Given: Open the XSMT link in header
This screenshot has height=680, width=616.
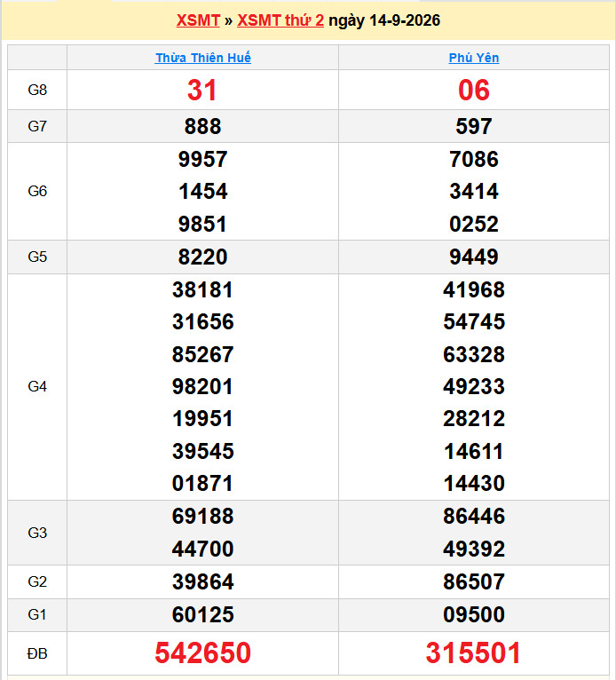Looking at the screenshot, I should (x=198, y=20).
